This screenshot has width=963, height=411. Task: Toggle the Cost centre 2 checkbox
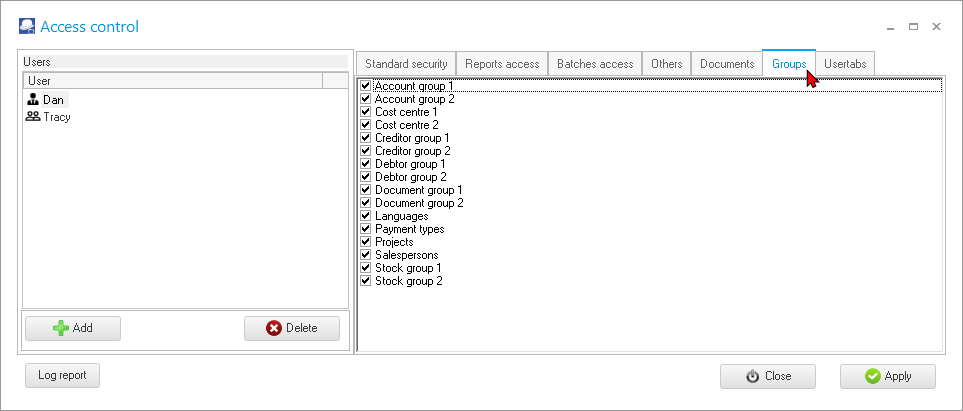pos(365,125)
